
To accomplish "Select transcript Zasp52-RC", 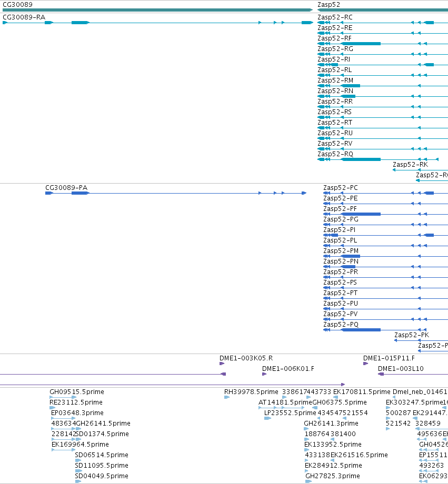I will tap(335, 17).
